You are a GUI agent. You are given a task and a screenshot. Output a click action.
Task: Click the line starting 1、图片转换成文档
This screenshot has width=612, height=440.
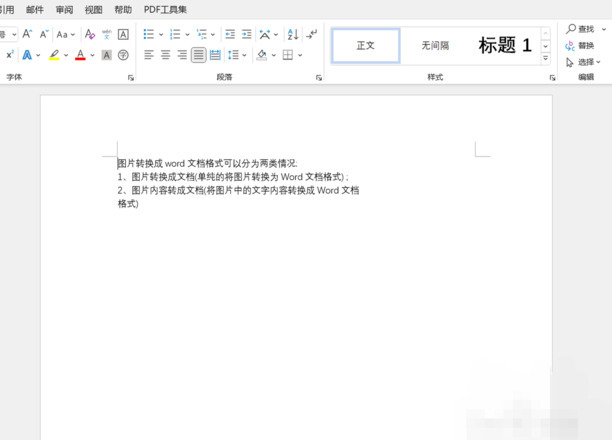point(233,177)
